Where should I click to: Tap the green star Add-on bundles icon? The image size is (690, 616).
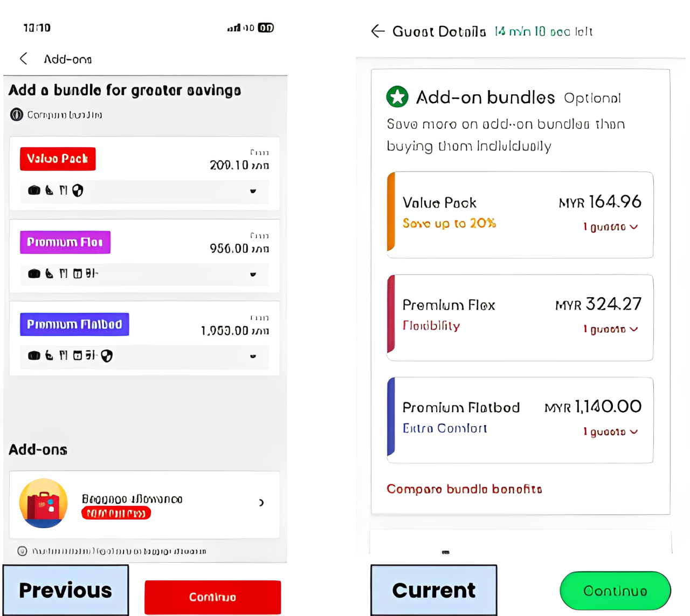click(397, 97)
